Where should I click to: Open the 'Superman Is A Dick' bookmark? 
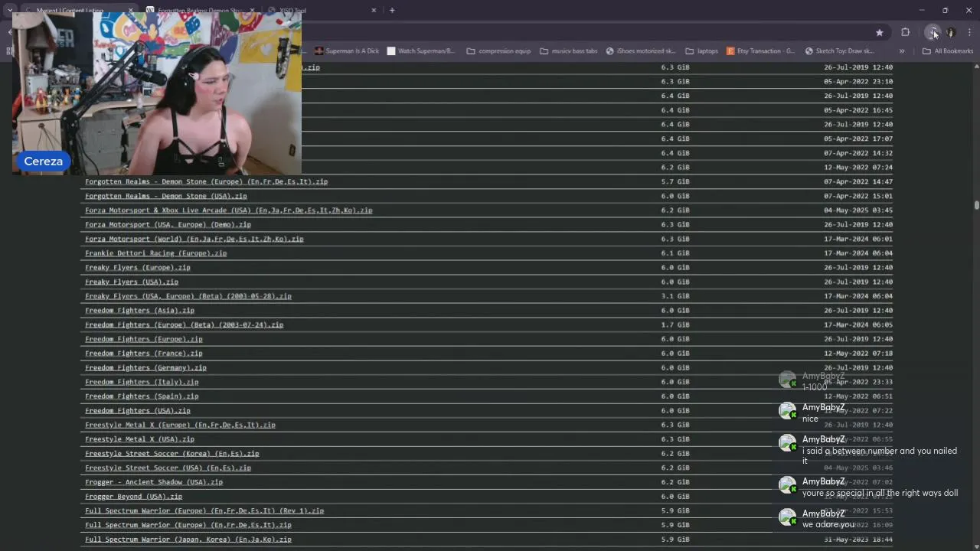coord(346,51)
